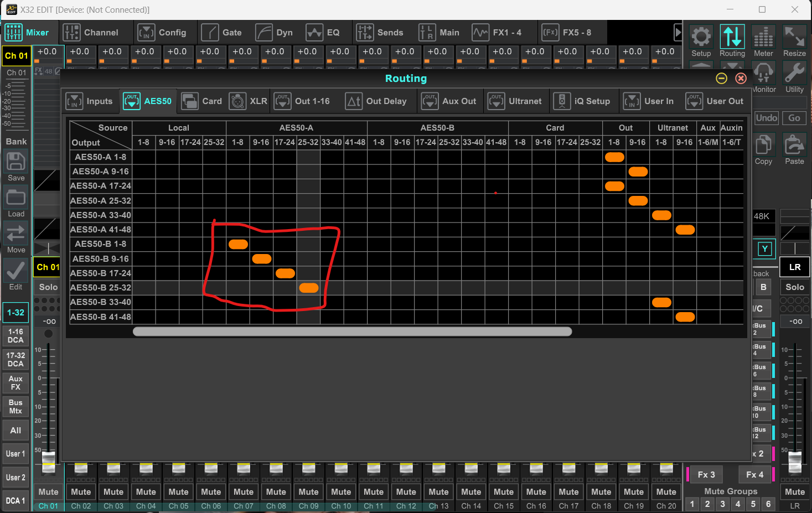
Task: Select the Bus Mtx bank
Action: [x=15, y=407]
